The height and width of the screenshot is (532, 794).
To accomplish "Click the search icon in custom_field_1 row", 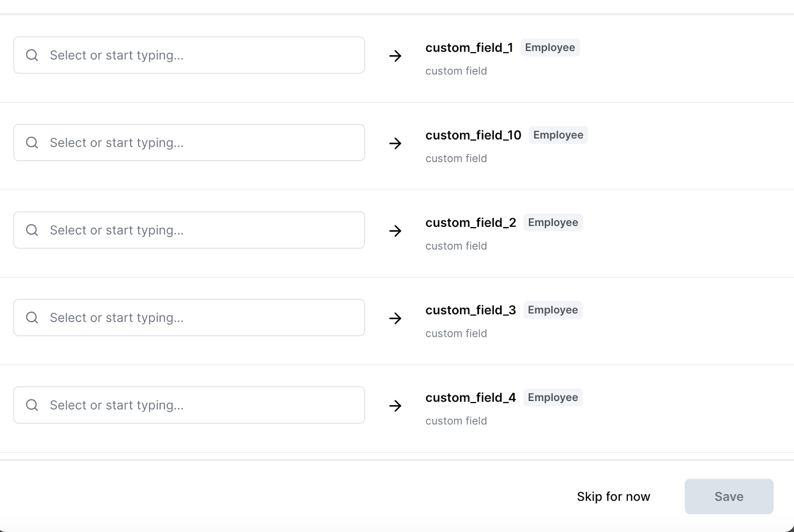I will click(x=32, y=55).
